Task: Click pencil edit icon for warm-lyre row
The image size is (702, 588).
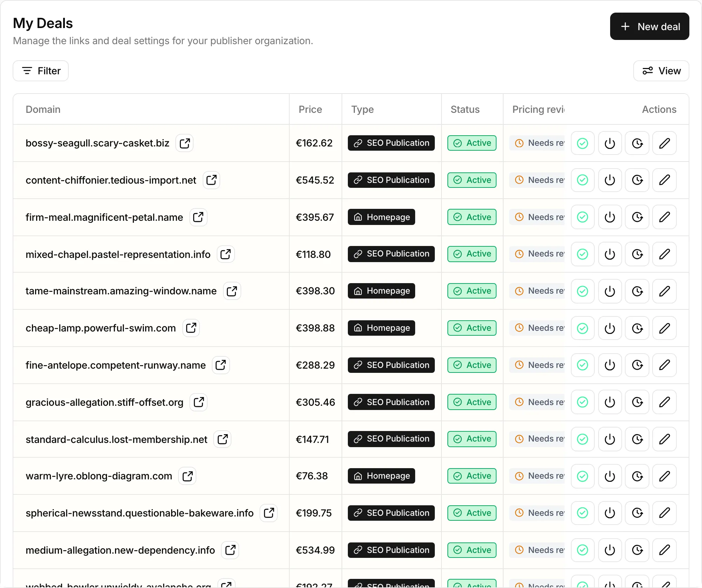Action: coord(664,476)
